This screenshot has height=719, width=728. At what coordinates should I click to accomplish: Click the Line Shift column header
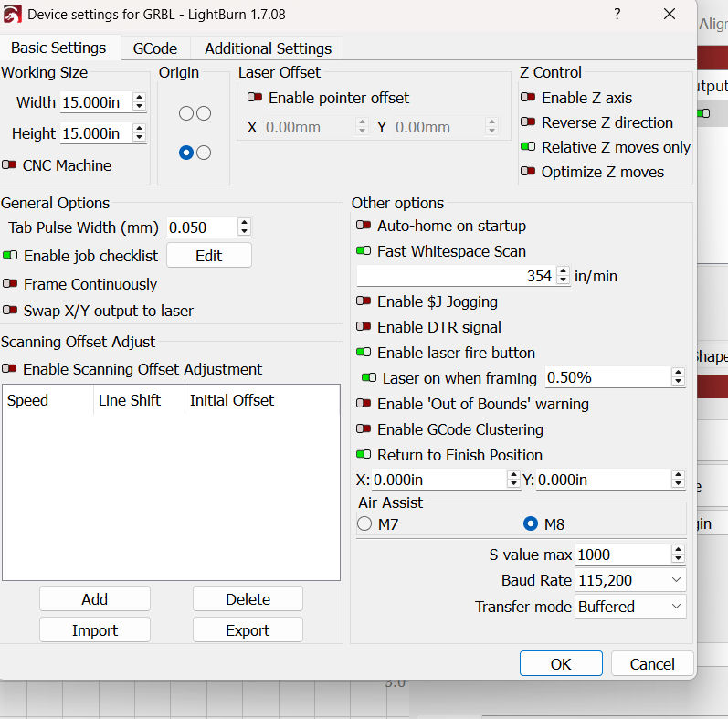tap(139, 400)
